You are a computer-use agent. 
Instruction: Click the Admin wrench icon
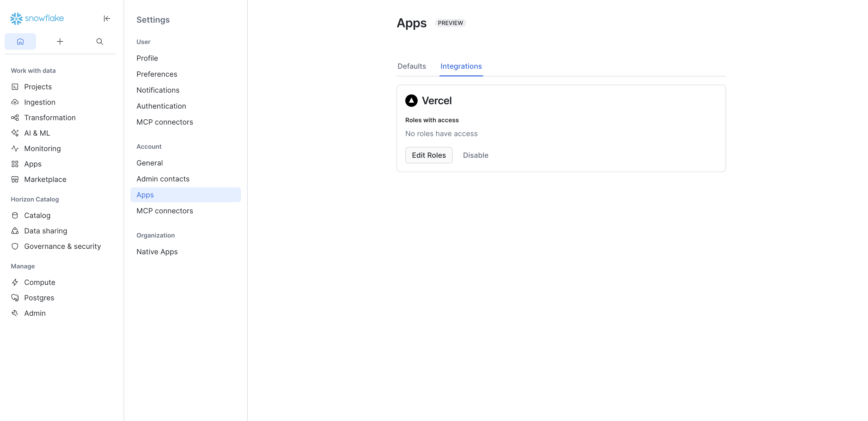pos(15,313)
